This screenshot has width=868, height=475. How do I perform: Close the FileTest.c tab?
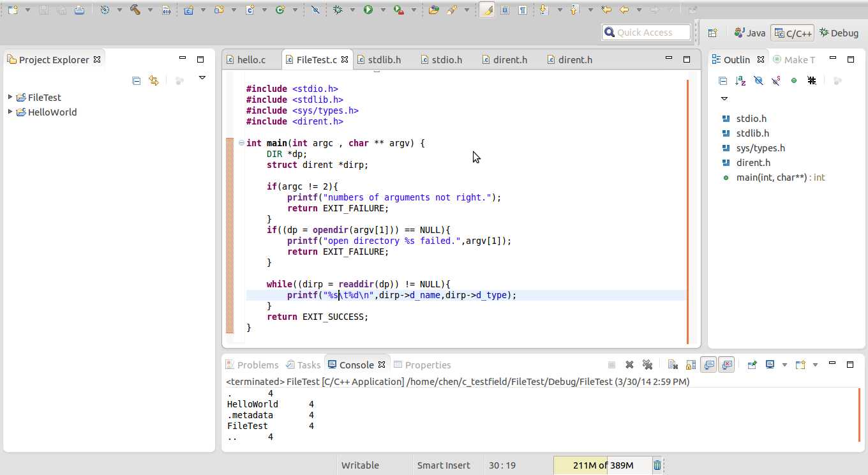[x=345, y=59]
